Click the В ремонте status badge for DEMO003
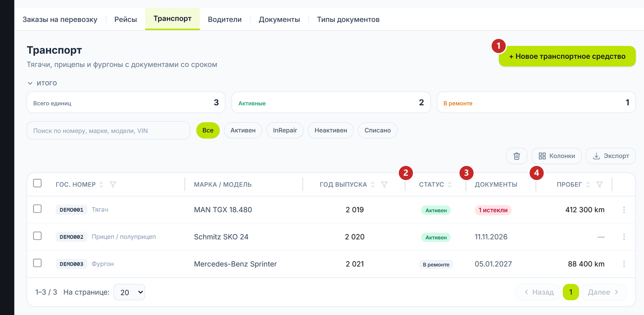644x315 pixels. [x=436, y=264]
